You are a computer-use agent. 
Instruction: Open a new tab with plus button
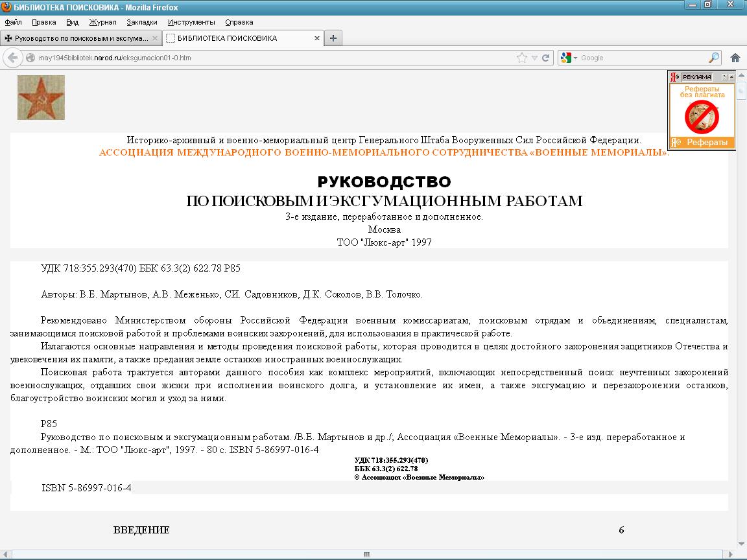pyautogui.click(x=333, y=38)
